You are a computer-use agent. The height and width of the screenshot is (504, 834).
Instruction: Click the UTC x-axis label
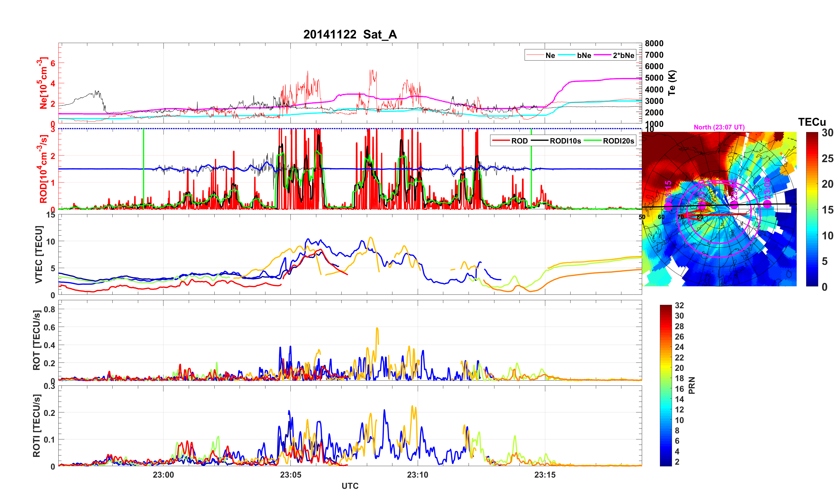350,486
